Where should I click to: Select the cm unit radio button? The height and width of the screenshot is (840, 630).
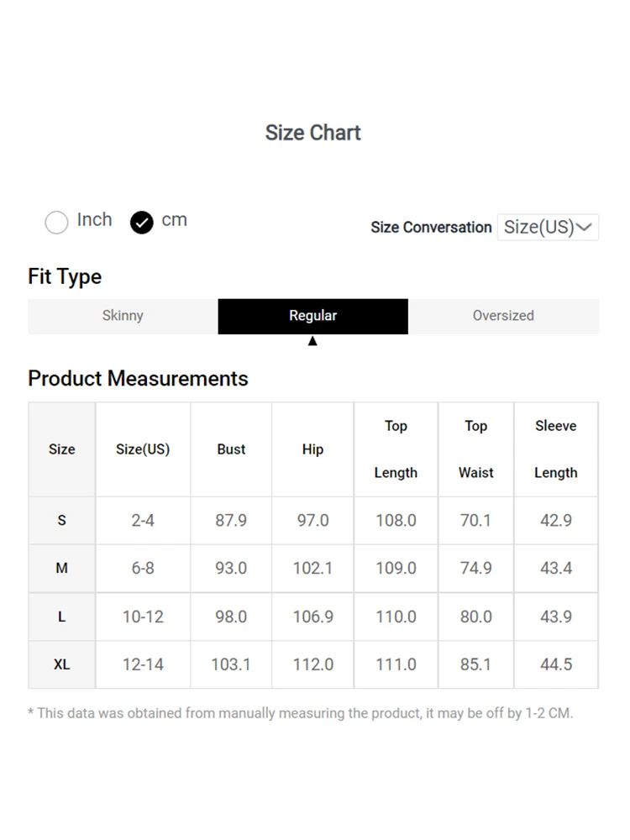tap(141, 222)
